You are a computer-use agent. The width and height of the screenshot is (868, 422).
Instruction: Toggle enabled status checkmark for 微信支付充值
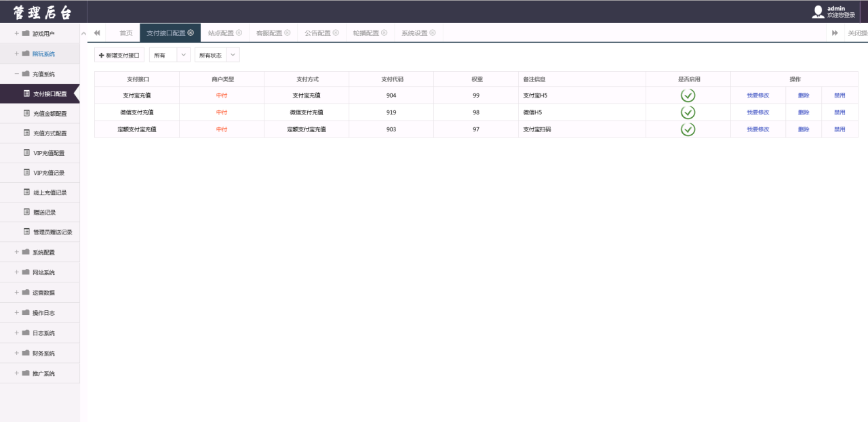click(688, 112)
